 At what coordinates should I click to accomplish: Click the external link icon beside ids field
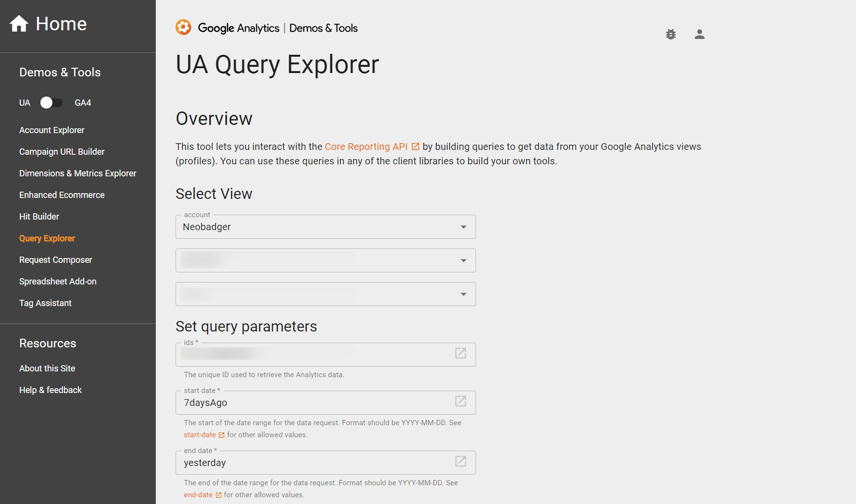pyautogui.click(x=460, y=353)
